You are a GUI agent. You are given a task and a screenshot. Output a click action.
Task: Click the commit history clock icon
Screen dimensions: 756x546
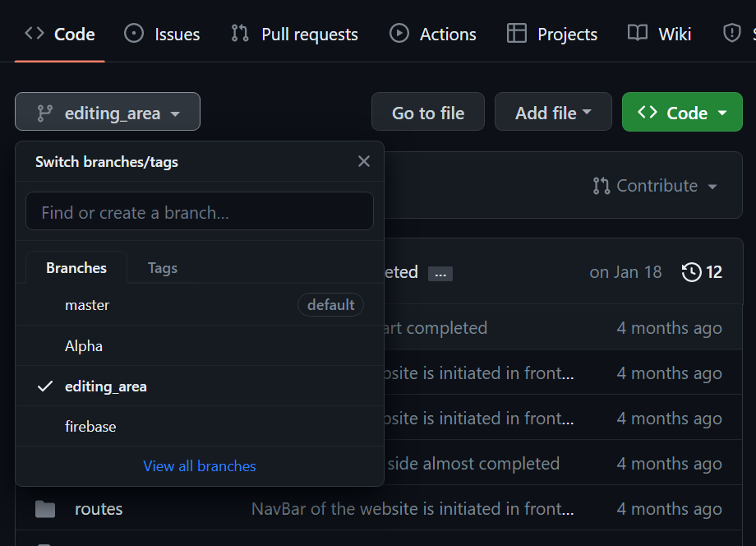click(692, 272)
